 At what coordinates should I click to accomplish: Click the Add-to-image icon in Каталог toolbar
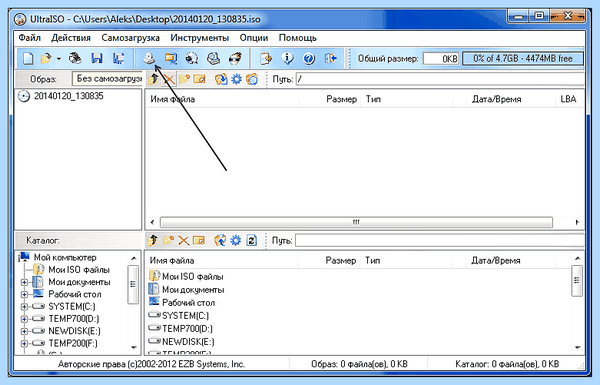(220, 240)
